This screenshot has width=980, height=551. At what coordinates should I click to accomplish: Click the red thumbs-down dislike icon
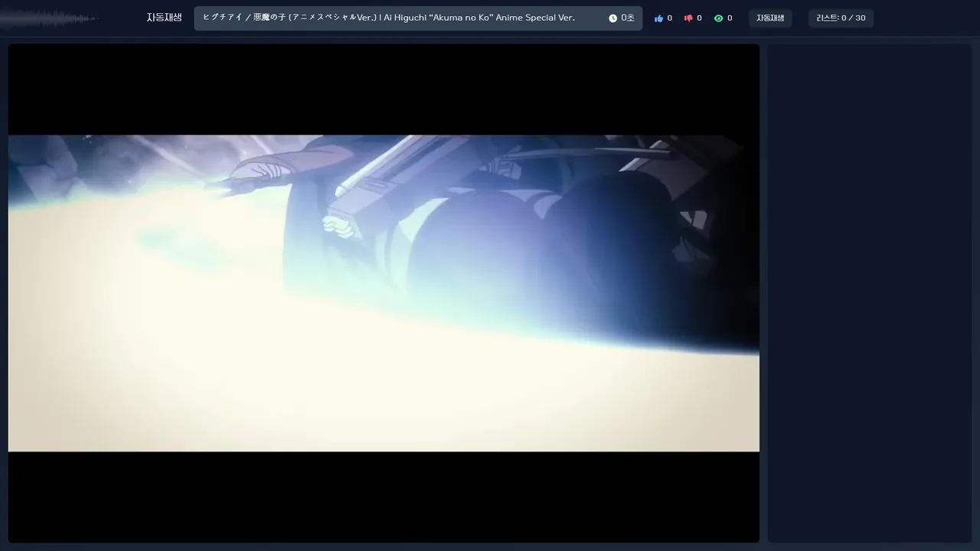click(688, 18)
